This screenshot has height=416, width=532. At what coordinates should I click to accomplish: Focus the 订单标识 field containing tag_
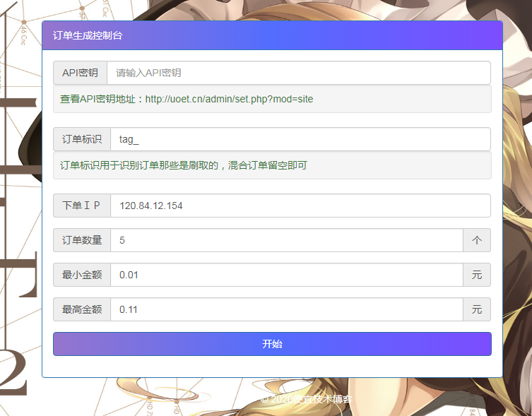pyautogui.click(x=300, y=139)
